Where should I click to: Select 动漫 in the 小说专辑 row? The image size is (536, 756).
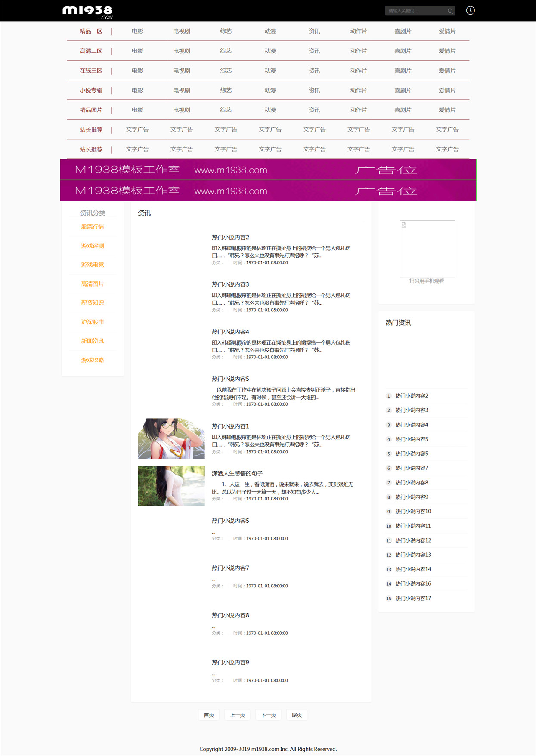(x=270, y=90)
